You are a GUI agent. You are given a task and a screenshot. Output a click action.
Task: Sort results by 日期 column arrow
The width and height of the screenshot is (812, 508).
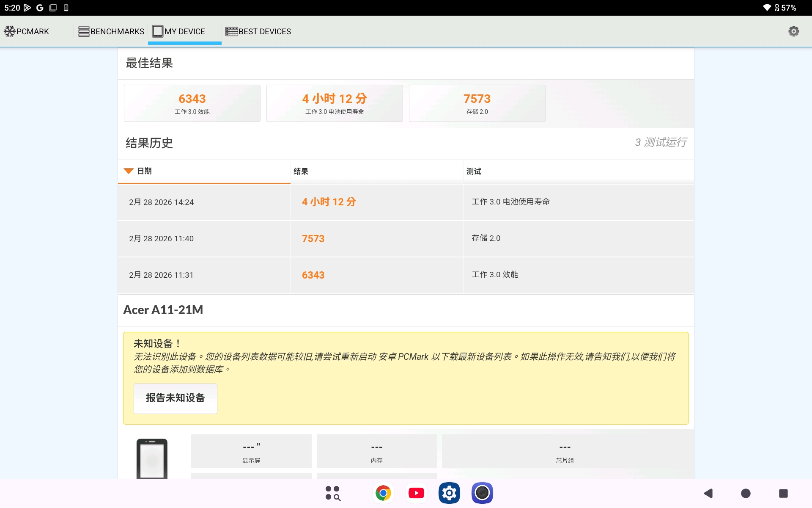coord(129,171)
